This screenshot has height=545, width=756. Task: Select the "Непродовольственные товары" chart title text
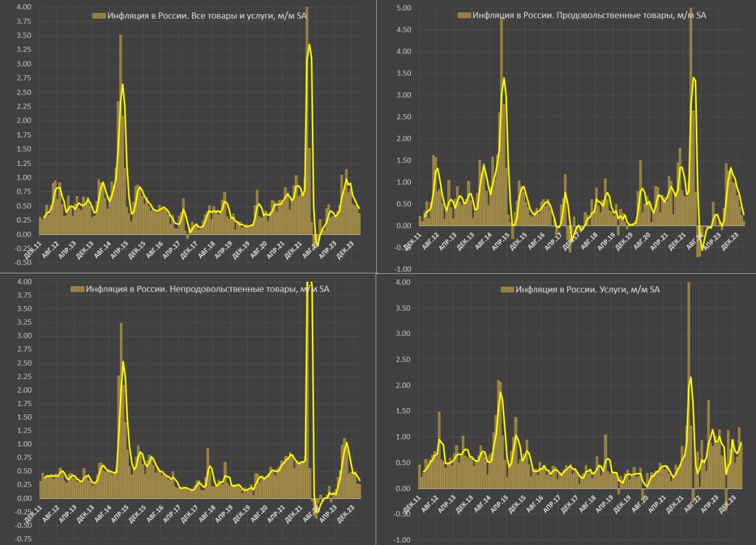[x=207, y=289]
